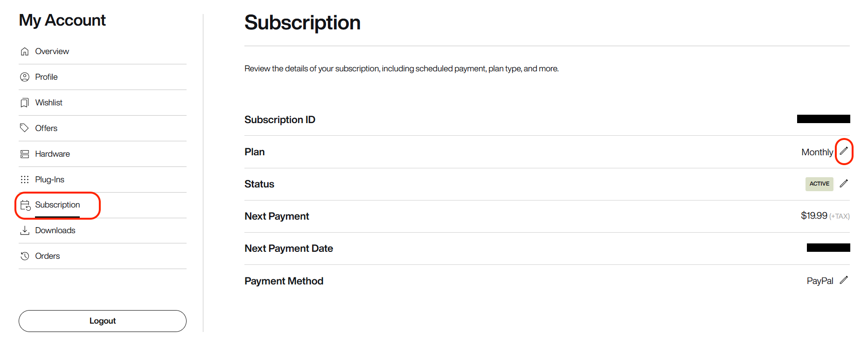Select the Profile person icon
This screenshot has height=346, width=868.
[25, 77]
